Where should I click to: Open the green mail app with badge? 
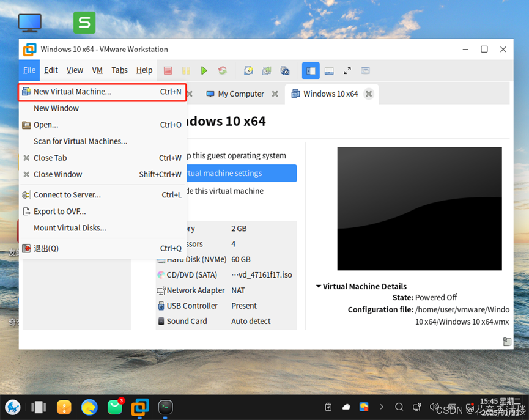115,407
